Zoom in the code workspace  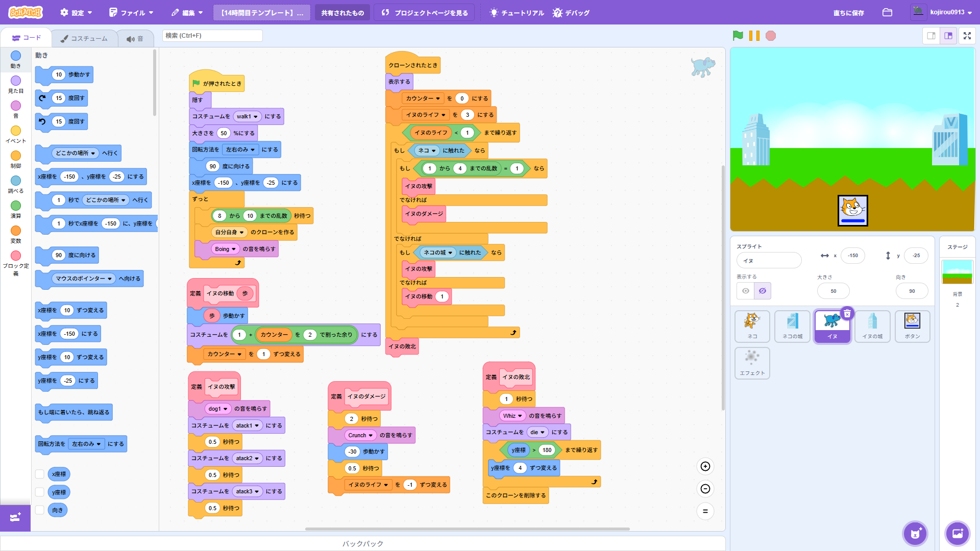pos(705,466)
